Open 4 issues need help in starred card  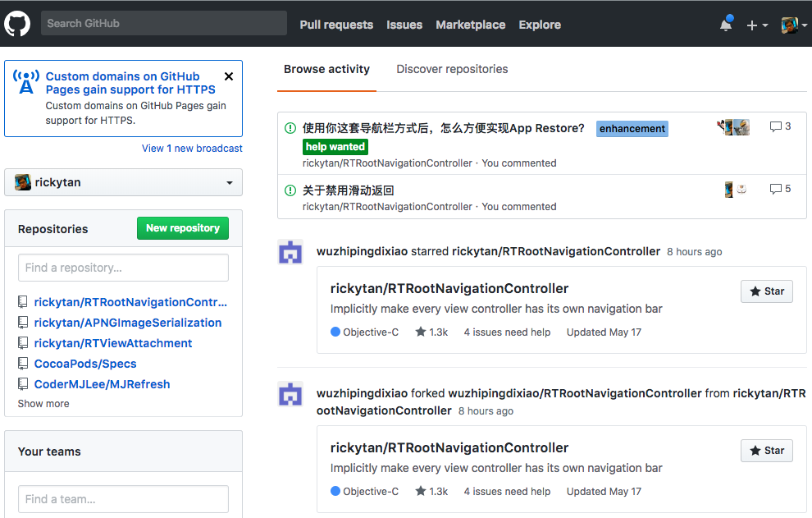pos(507,332)
